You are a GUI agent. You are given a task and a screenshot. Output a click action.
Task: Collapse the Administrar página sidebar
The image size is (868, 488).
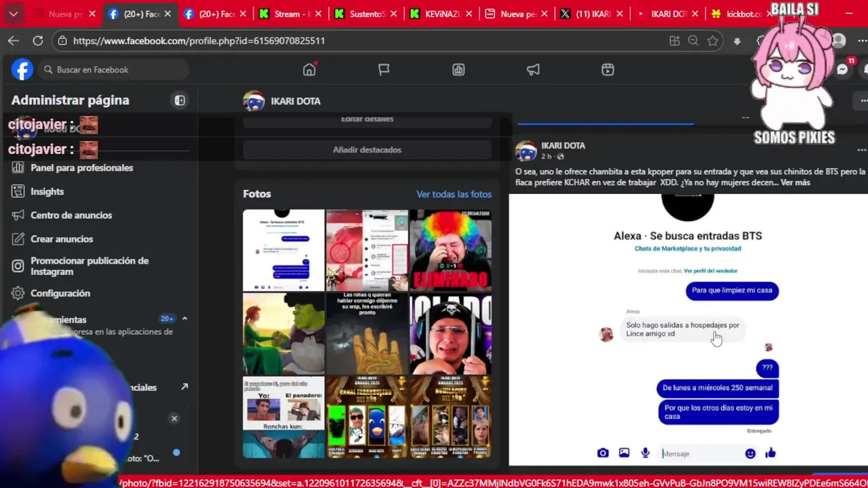pyautogui.click(x=180, y=100)
